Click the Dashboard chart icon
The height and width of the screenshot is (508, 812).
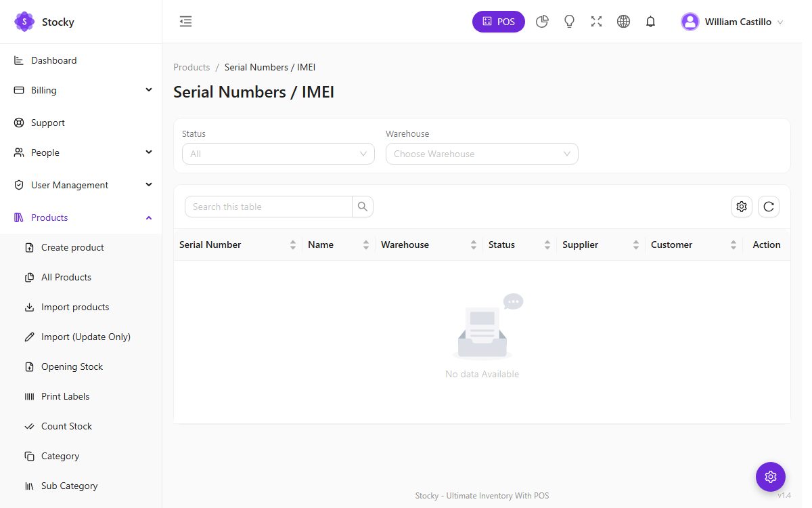[x=19, y=60]
